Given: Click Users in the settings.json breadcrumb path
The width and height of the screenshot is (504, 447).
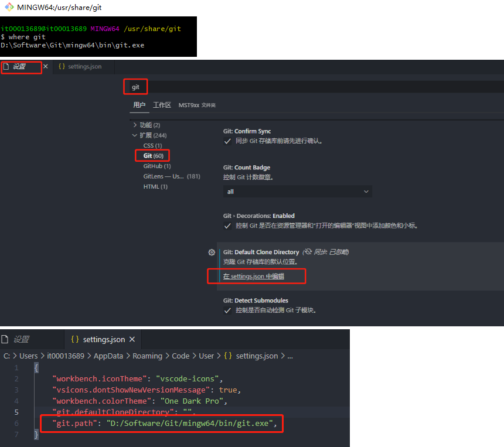Looking at the screenshot, I should coord(28,356).
